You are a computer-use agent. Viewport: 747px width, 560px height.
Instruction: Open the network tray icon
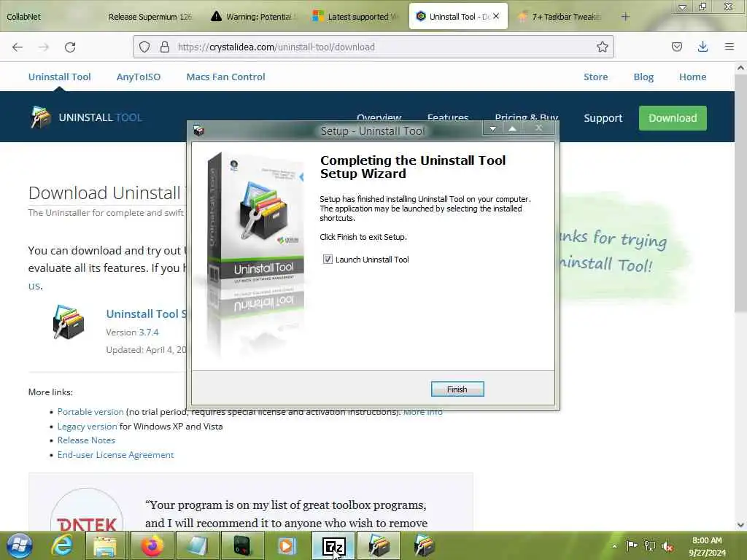point(650,545)
